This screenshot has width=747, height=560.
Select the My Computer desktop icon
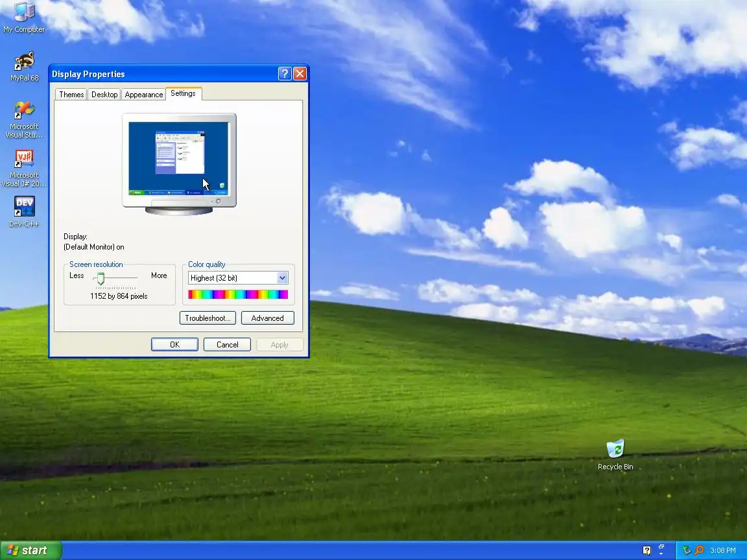pyautogui.click(x=24, y=17)
